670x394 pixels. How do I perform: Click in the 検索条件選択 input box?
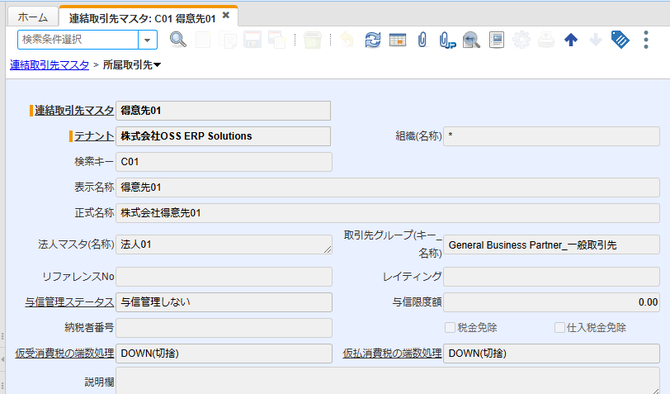(78, 40)
